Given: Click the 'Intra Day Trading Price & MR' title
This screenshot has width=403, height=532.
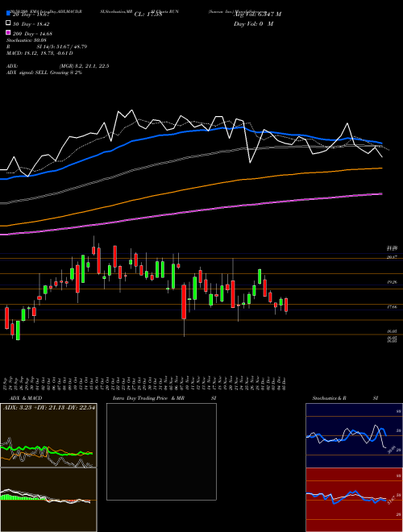Looking at the screenshot, I should [148, 398].
